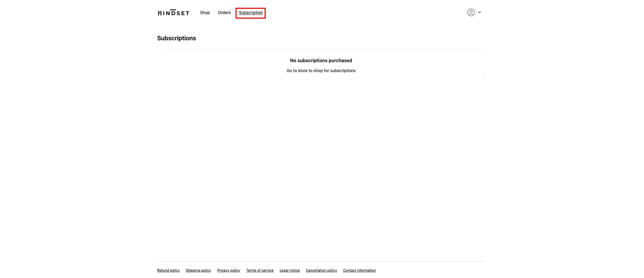
Task: Click the 'No subscriptions purchased' message
Action: click(321, 61)
